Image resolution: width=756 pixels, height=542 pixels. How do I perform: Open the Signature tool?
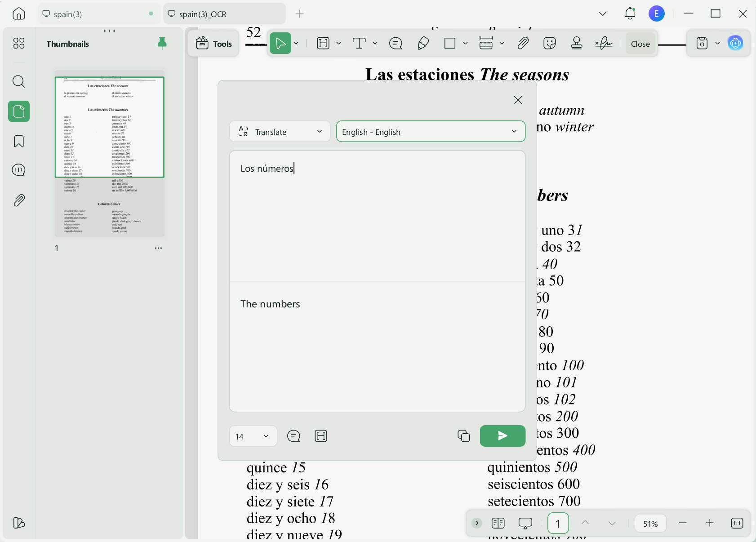604,44
